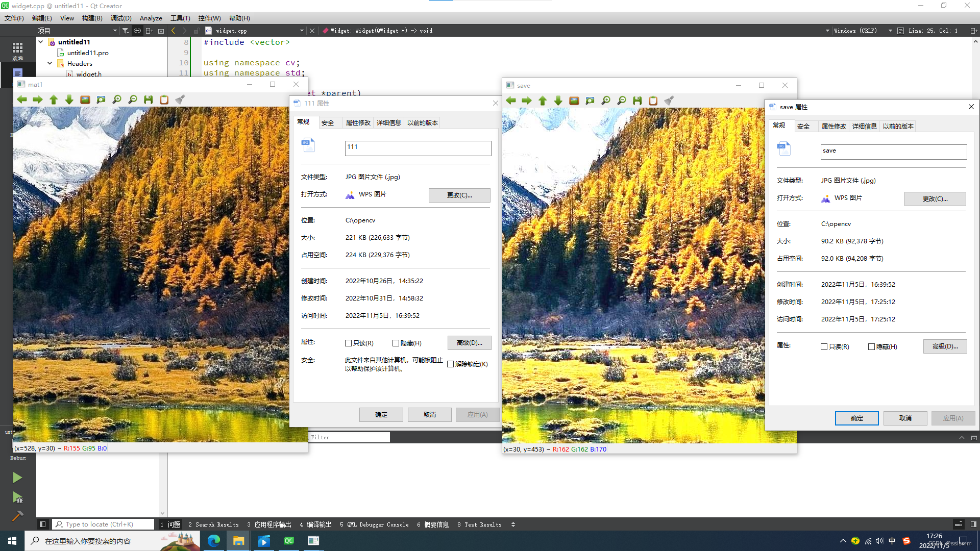Floppy save icon in save window toolbar

[x=638, y=101]
